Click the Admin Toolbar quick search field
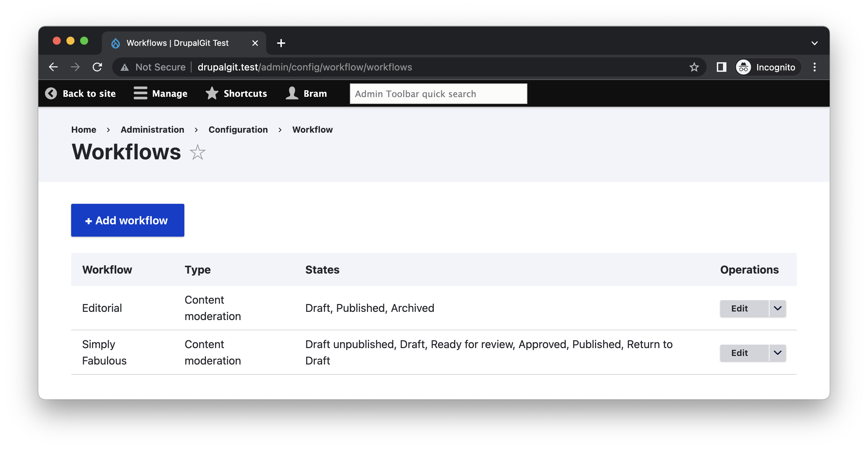The height and width of the screenshot is (450, 868). click(x=438, y=93)
